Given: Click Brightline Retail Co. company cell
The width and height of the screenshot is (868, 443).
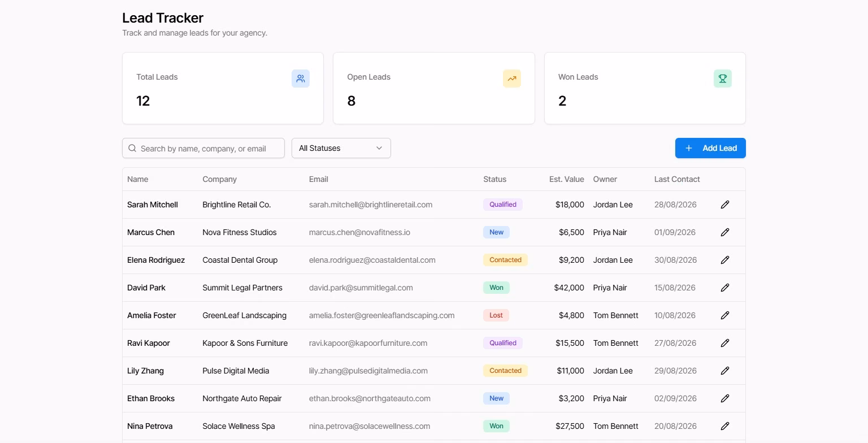Looking at the screenshot, I should pyautogui.click(x=237, y=205).
